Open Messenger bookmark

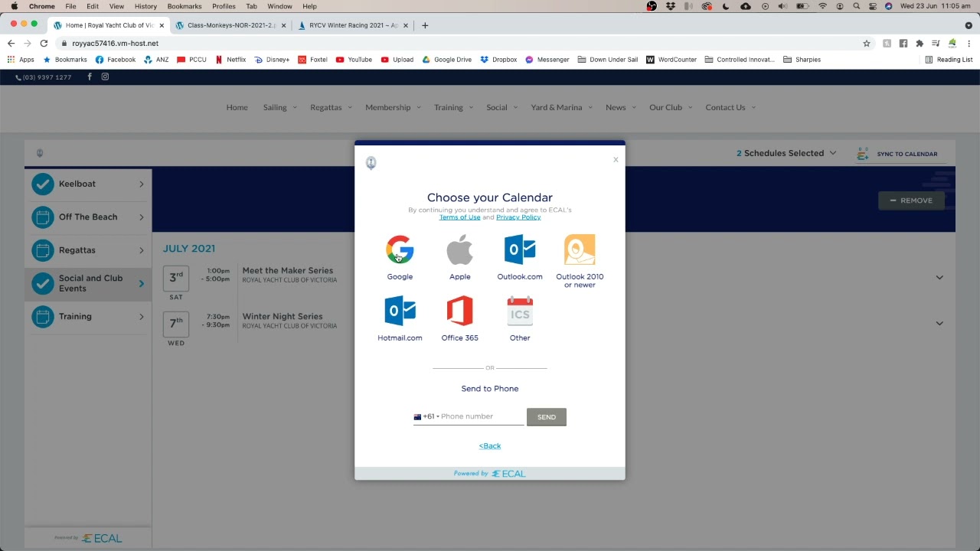click(x=547, y=60)
